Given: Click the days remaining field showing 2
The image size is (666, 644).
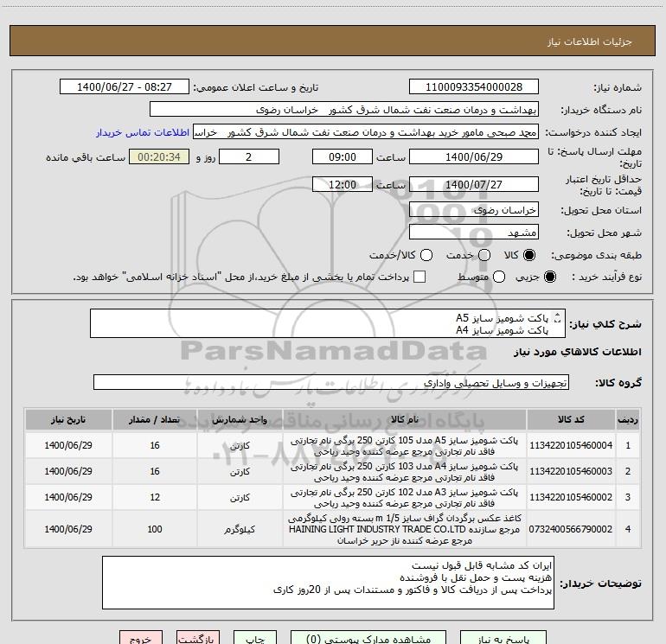Looking at the screenshot, I should [x=249, y=157].
